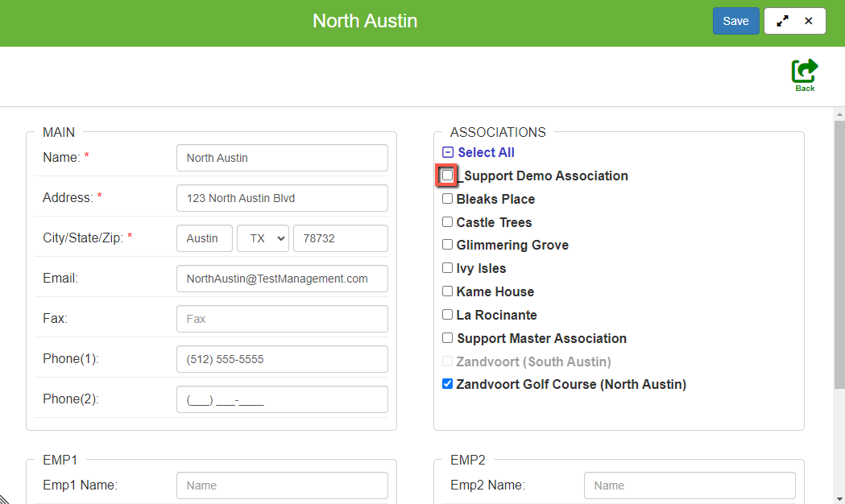This screenshot has width=845, height=504.
Task: Click the empty Phone(2) field
Action: (282, 399)
